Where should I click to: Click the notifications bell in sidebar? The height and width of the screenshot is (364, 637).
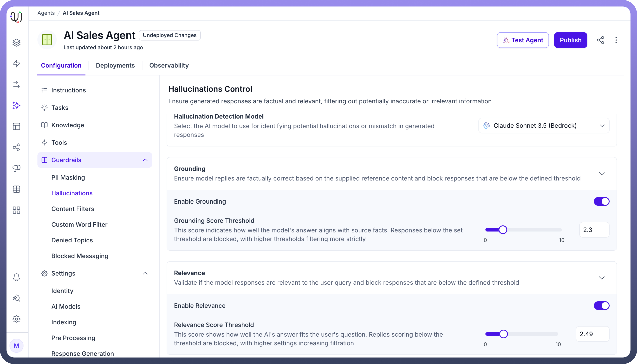[x=17, y=277]
